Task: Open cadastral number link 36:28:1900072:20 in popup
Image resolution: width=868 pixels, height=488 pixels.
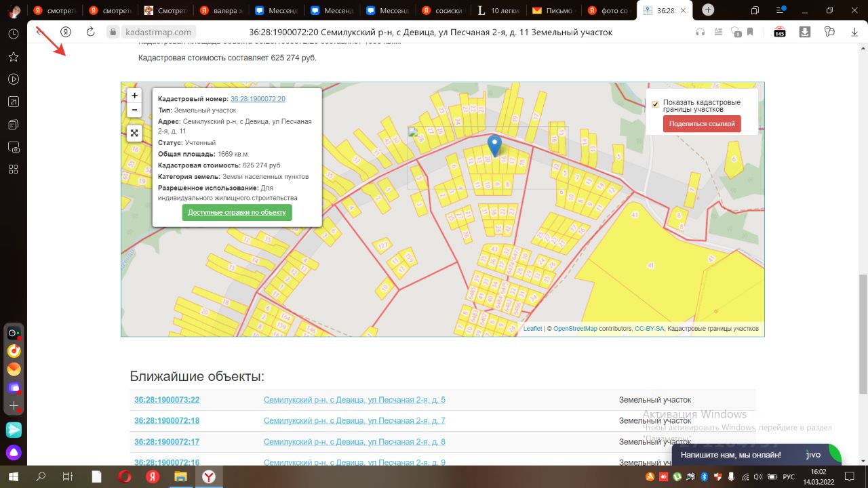Action: point(258,99)
